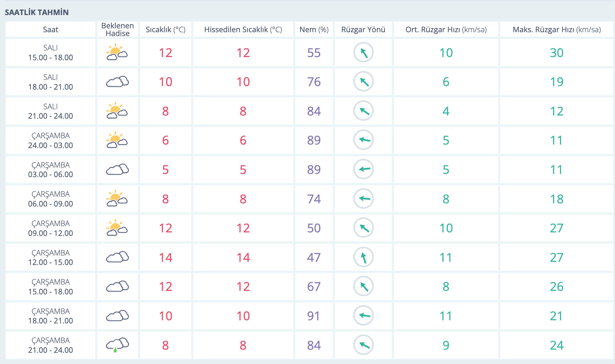The width and height of the screenshot is (615, 364).
Task: Click the cloudy icon for ÇARŞAMBA 18.00 - 21.00
Action: tap(117, 316)
